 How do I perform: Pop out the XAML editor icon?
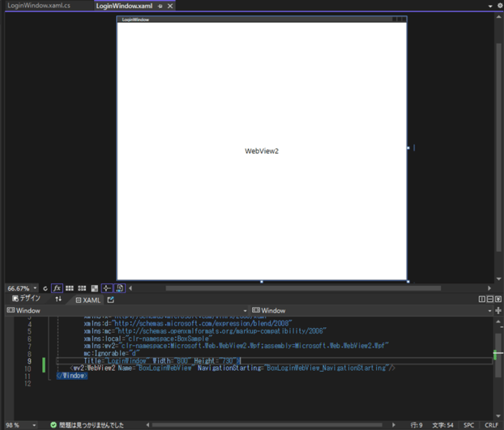click(x=111, y=300)
